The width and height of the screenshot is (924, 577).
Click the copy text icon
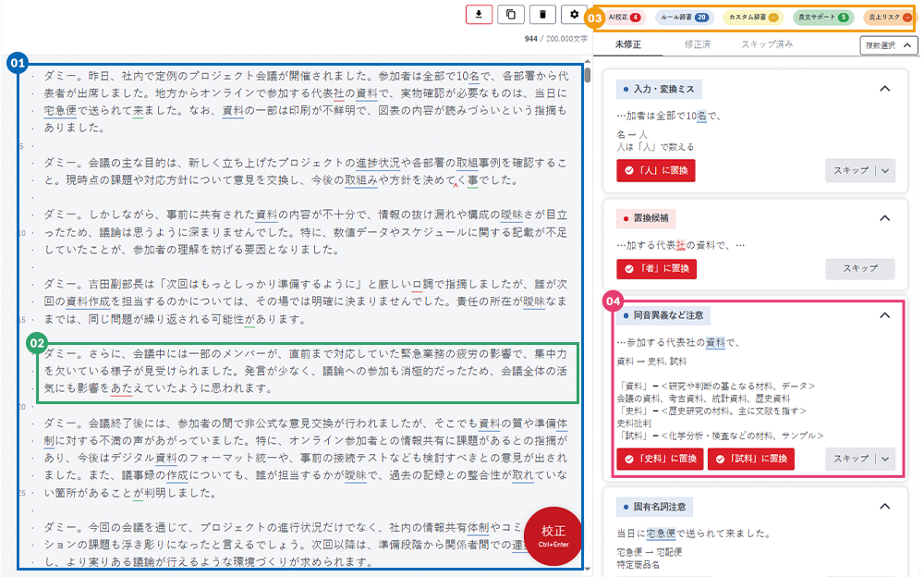pyautogui.click(x=510, y=14)
